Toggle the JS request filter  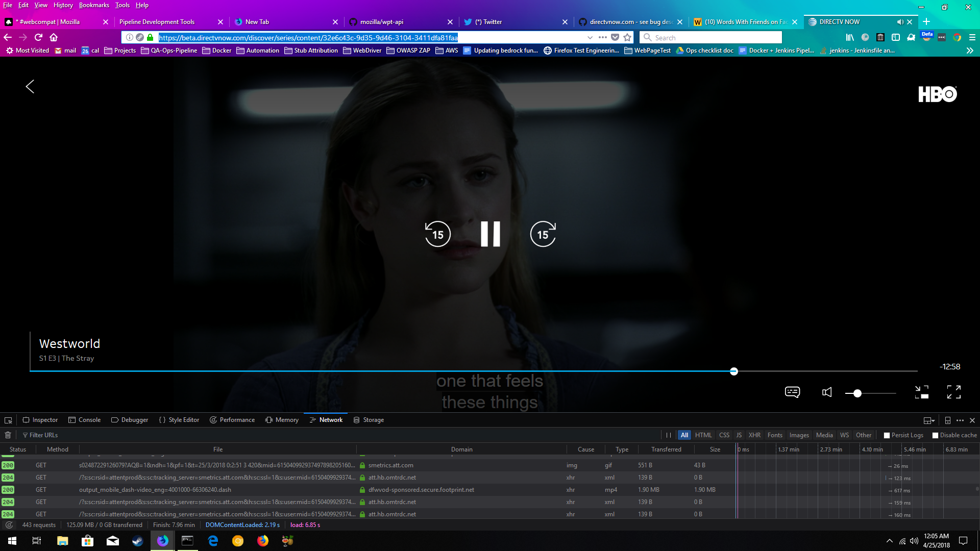click(x=739, y=435)
